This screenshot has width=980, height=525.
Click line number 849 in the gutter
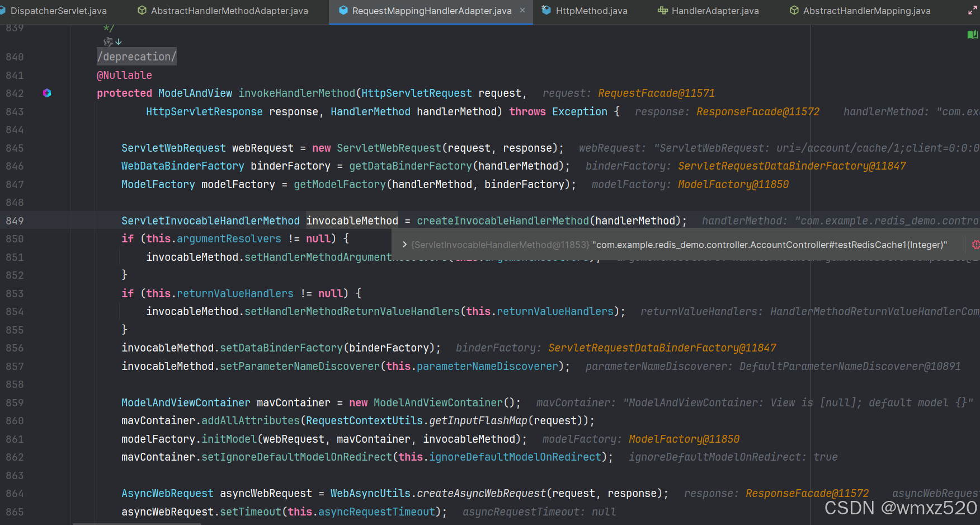[x=15, y=221]
